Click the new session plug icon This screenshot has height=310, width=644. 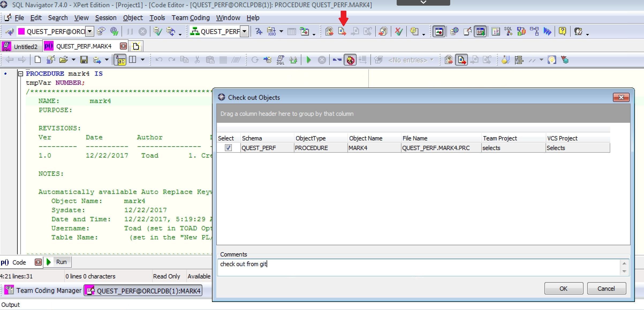pos(10,32)
